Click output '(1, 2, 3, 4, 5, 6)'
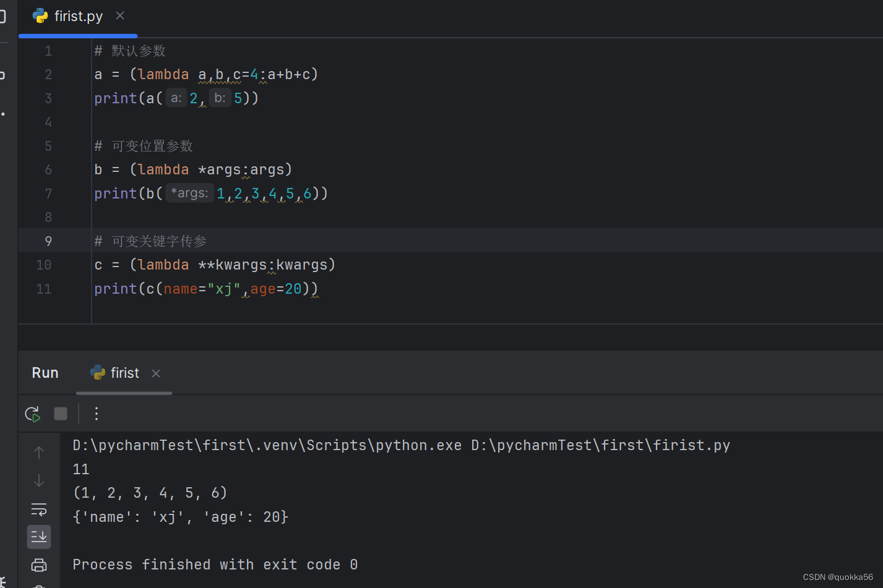 click(x=150, y=493)
